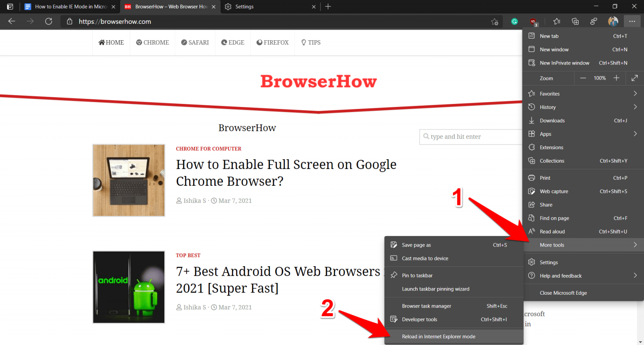644x345 pixels.
Task: Refresh the page using the reload icon
Action: (48, 21)
